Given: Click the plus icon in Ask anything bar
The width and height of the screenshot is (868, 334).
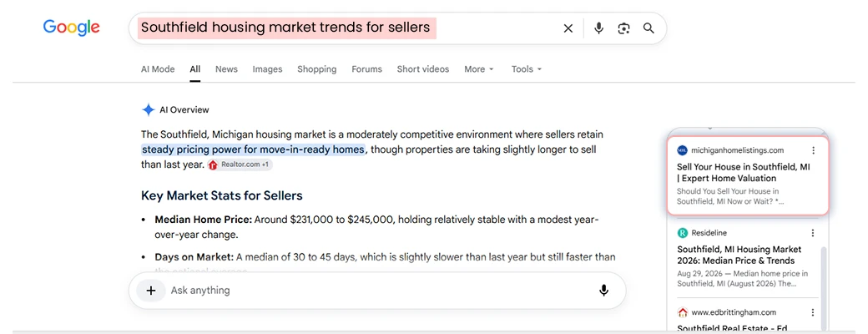Looking at the screenshot, I should [151, 291].
